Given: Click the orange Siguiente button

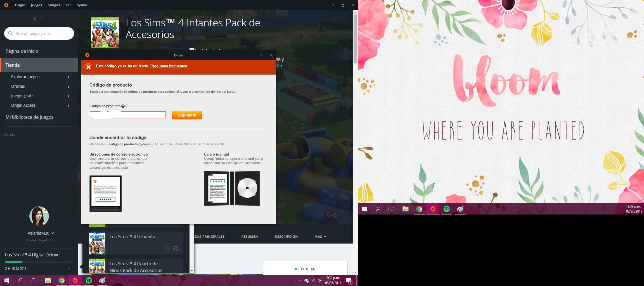Looking at the screenshot, I should [187, 115].
